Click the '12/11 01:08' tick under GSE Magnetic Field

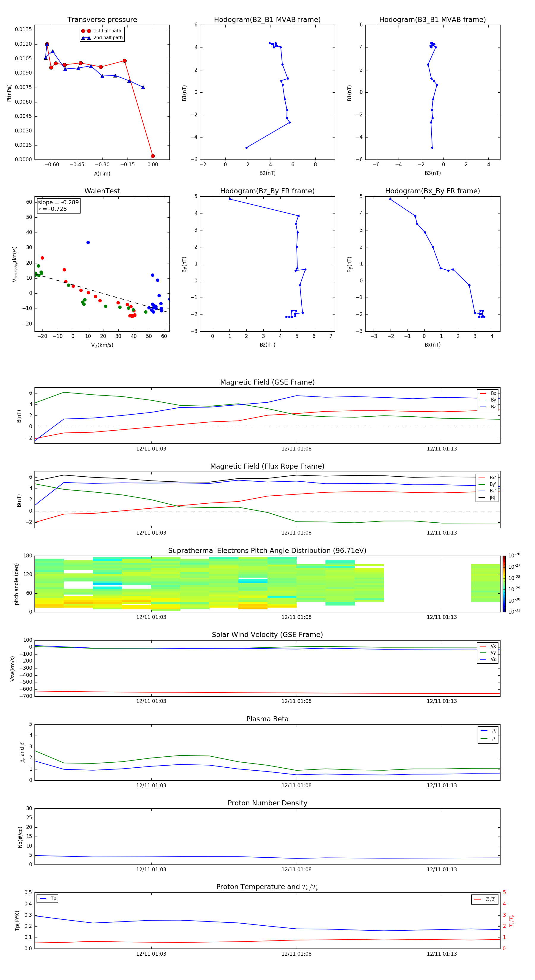tap(296, 449)
